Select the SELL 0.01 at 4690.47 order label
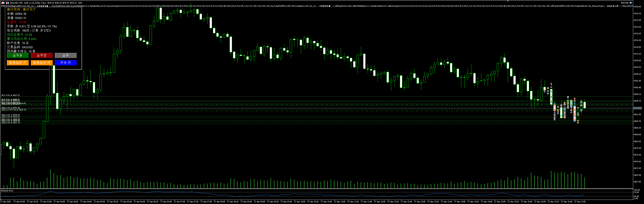This screenshot has width=644, height=204. coord(11,115)
